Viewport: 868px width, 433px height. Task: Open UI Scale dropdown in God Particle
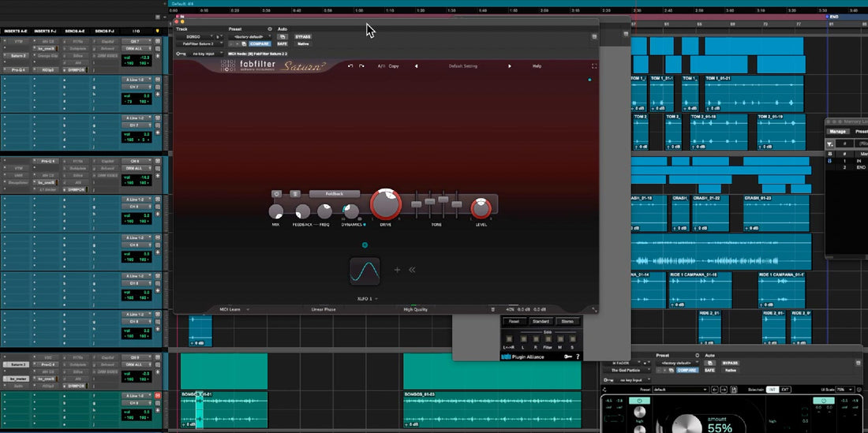coord(844,390)
